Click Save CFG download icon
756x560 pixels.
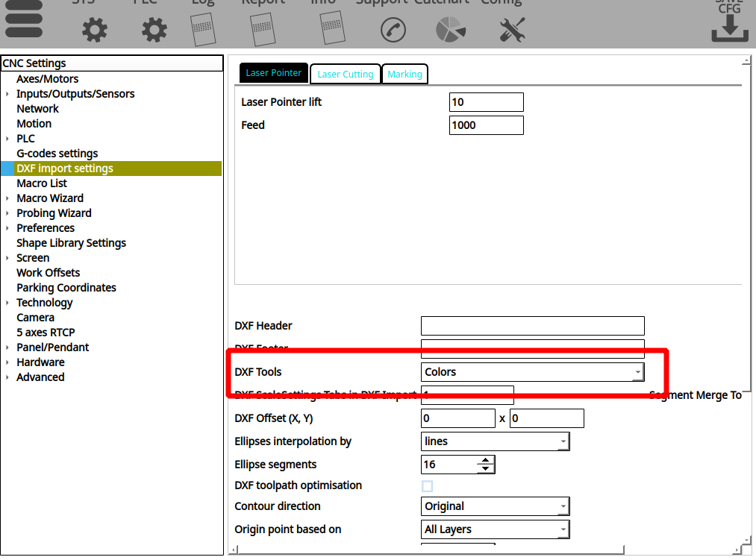(729, 26)
